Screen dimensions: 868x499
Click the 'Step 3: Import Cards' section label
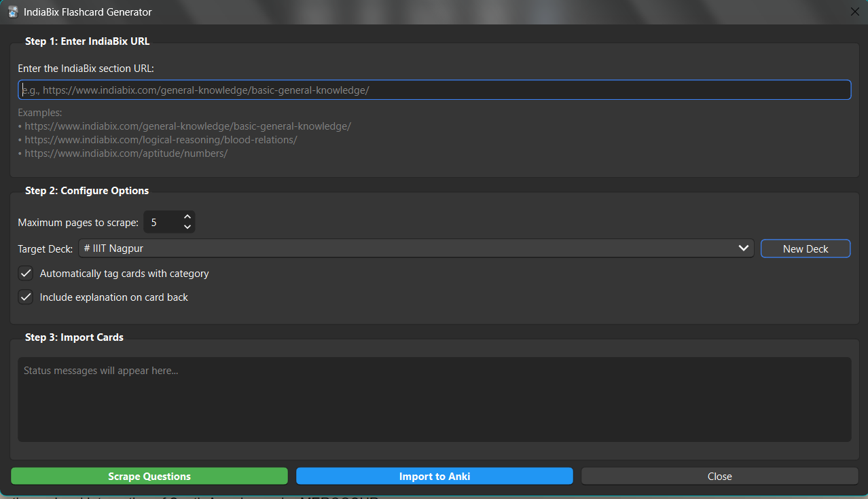(74, 337)
